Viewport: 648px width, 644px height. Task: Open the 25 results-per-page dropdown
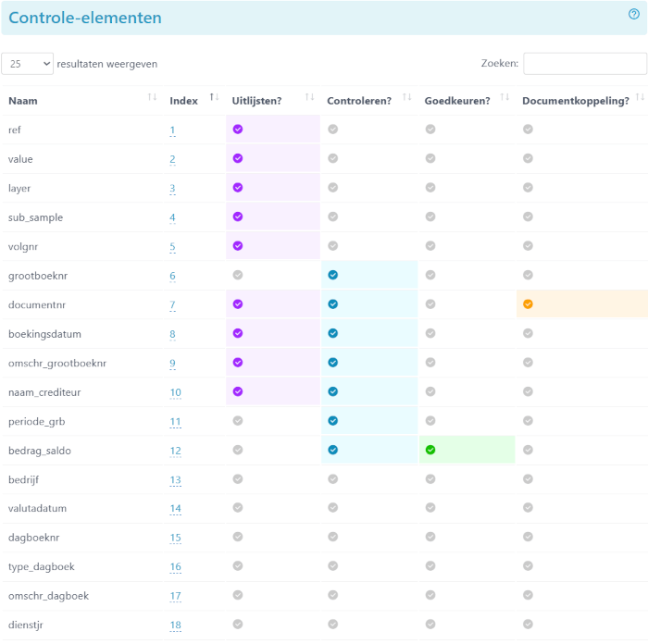click(x=27, y=64)
